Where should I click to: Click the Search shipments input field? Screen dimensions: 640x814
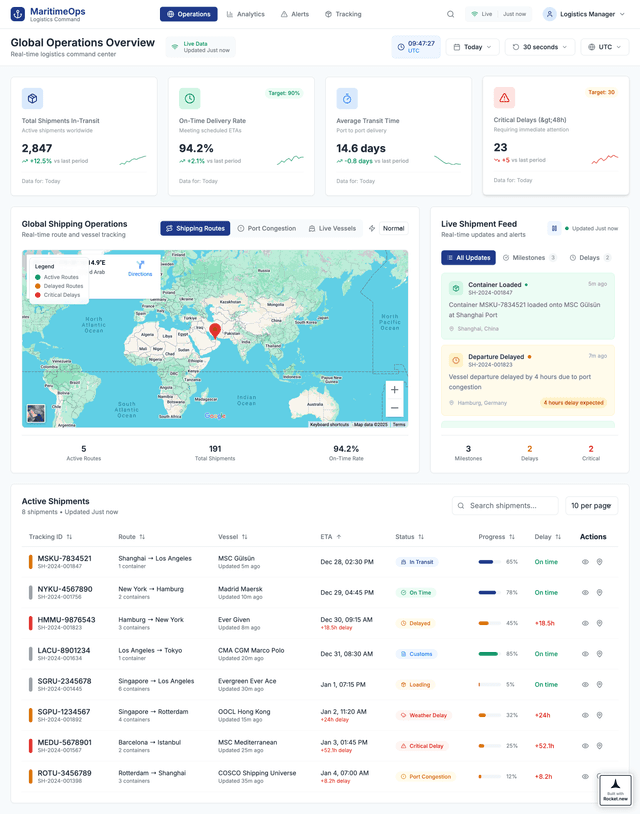pyautogui.click(x=505, y=506)
